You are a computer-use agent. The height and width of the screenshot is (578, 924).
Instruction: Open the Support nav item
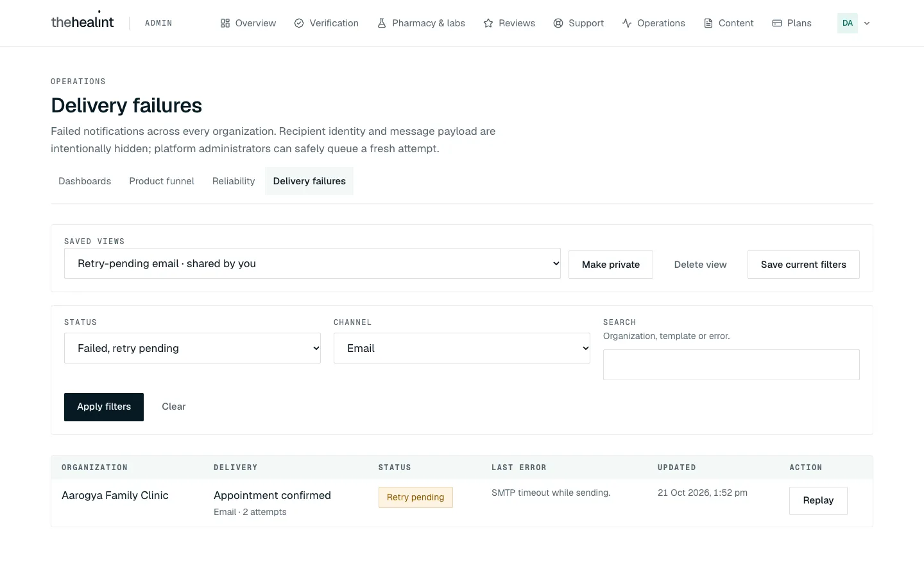[578, 23]
